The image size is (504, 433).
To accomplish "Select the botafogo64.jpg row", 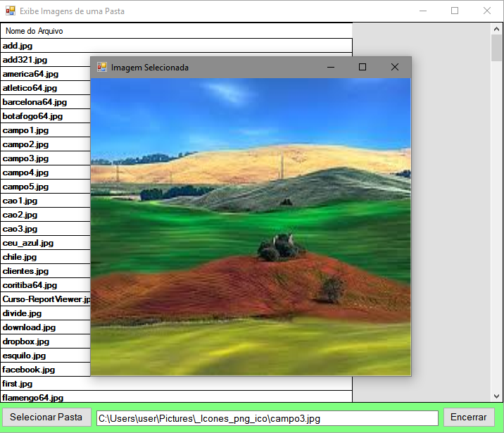I will click(46, 116).
